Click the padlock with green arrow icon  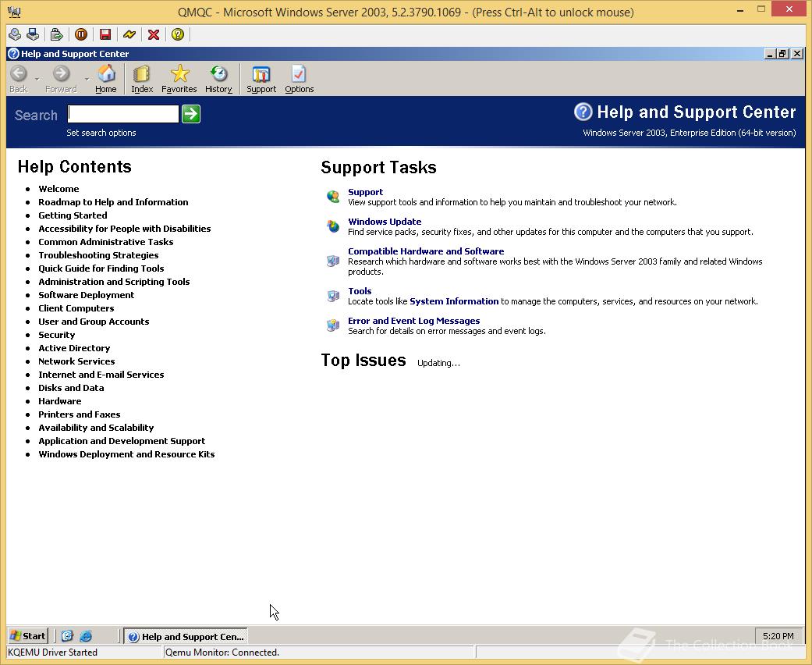point(56,34)
